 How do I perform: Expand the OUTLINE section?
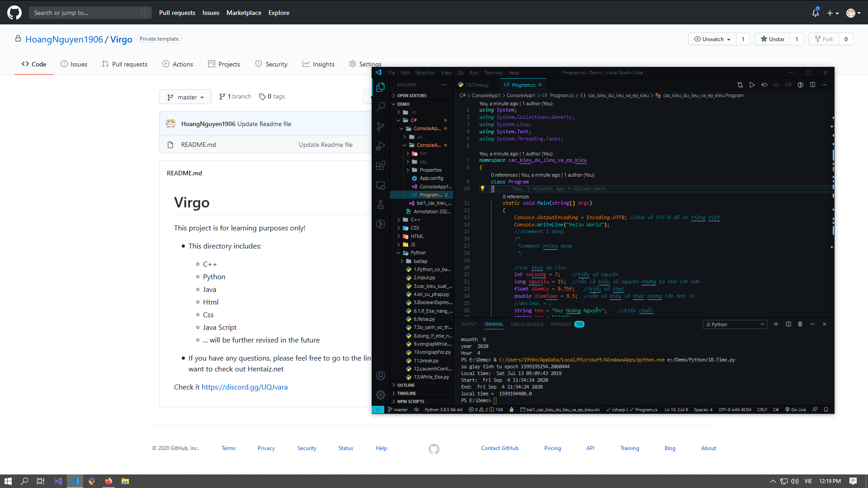[x=406, y=385]
